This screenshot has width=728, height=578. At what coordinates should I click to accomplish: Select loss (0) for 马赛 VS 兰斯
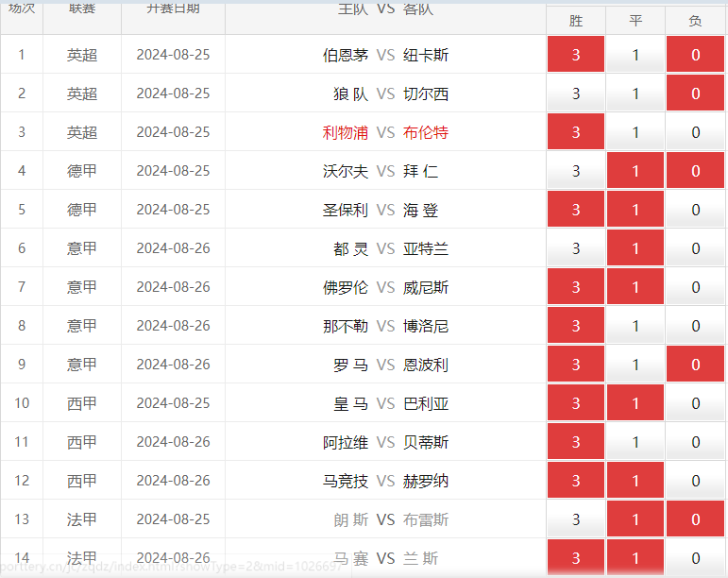point(695,557)
